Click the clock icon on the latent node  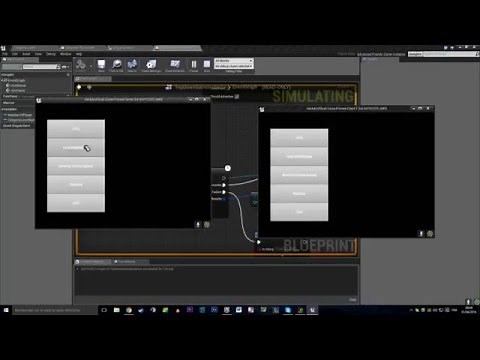click(x=228, y=168)
